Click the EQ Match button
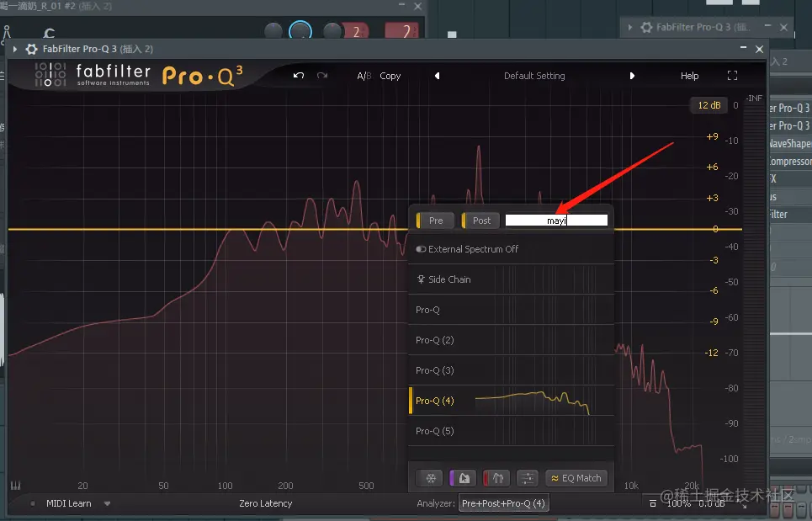Image resolution: width=812 pixels, height=521 pixels. [x=576, y=478]
